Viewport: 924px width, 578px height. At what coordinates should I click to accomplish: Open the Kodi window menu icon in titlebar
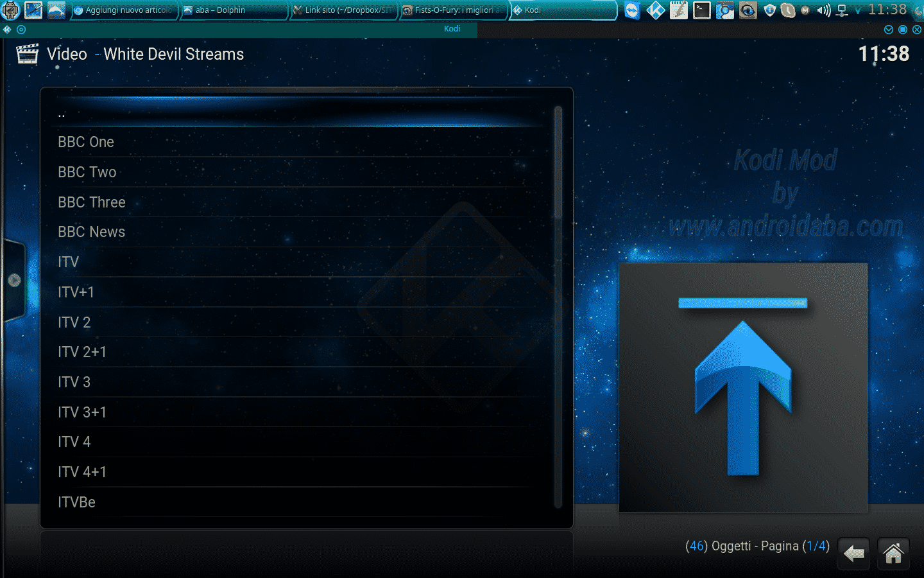(7, 30)
